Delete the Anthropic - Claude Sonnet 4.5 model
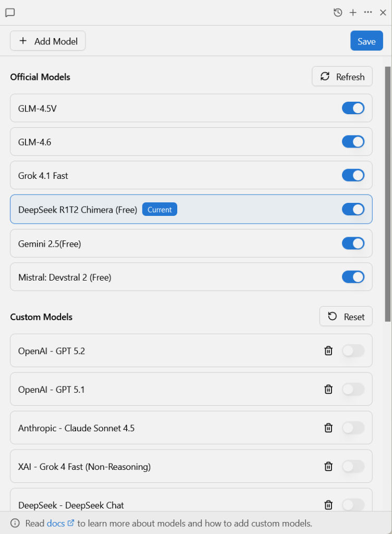The height and width of the screenshot is (534, 392). 328,428
